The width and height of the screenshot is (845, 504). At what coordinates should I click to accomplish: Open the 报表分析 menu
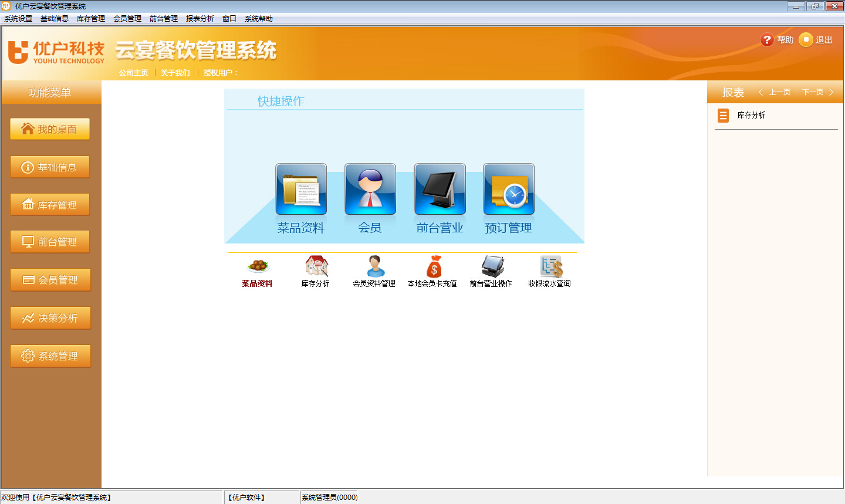click(200, 19)
